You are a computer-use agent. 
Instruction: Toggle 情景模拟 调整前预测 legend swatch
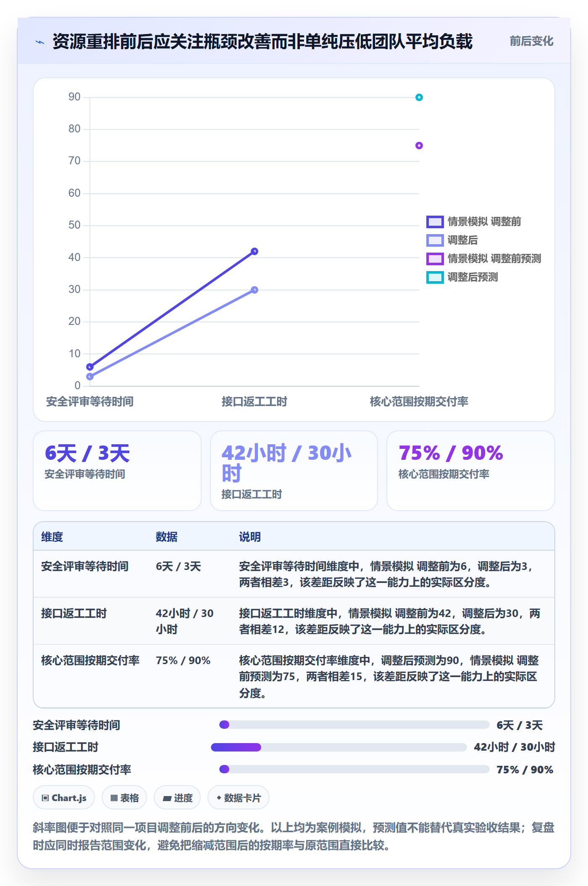(x=435, y=258)
